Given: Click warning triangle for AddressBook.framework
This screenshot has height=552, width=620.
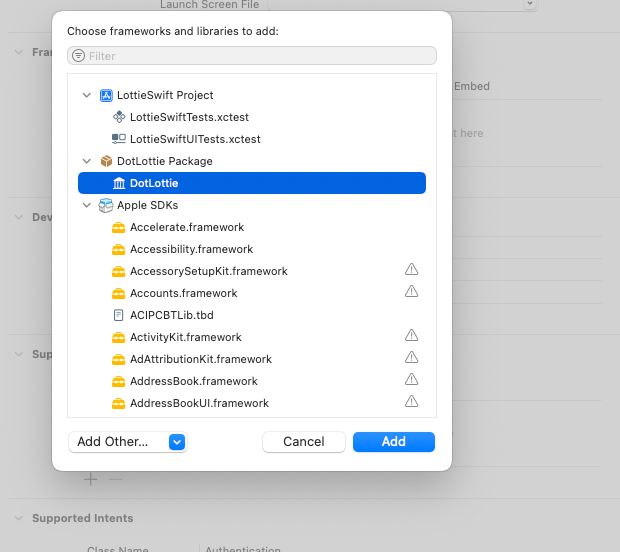Looking at the screenshot, I should point(411,379).
